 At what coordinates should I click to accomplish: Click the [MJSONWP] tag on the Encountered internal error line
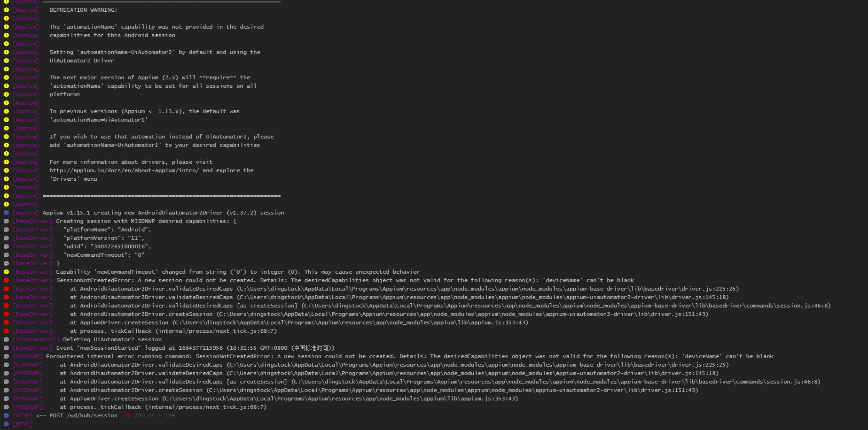pyautogui.click(x=27, y=356)
